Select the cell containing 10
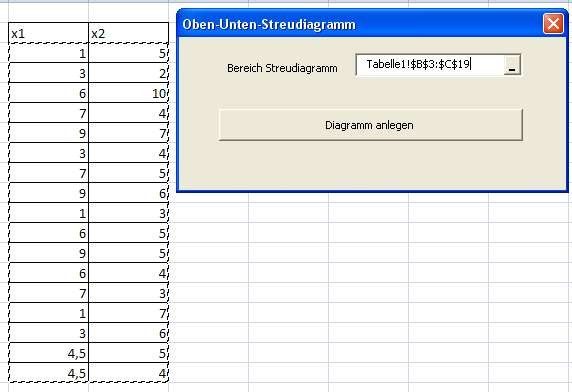This screenshot has height=392, width=572. click(x=128, y=93)
